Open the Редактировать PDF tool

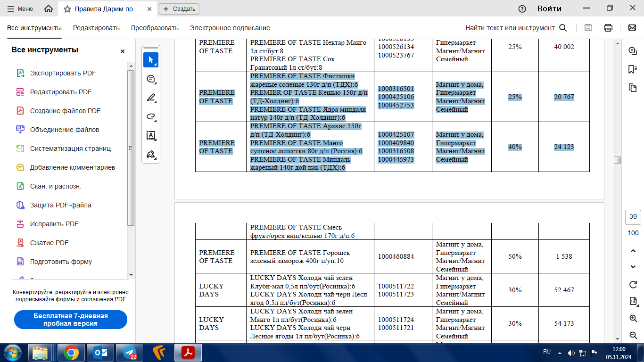tap(61, 92)
